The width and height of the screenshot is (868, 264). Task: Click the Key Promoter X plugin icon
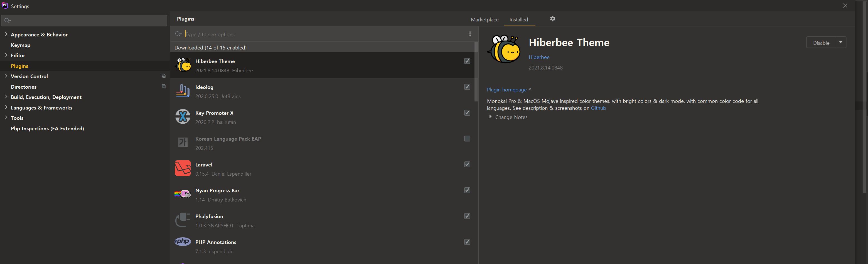point(183,117)
